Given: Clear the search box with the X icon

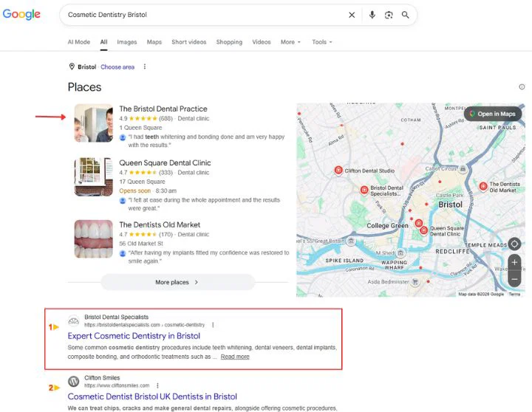Looking at the screenshot, I should click(352, 15).
